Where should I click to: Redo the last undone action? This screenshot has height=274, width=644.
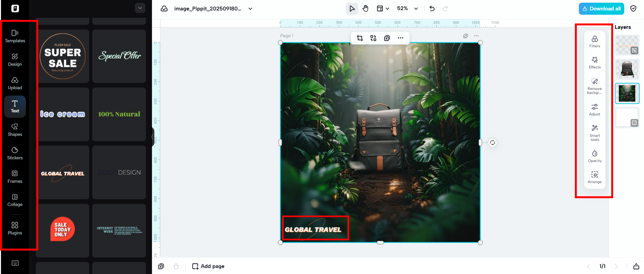[445, 9]
